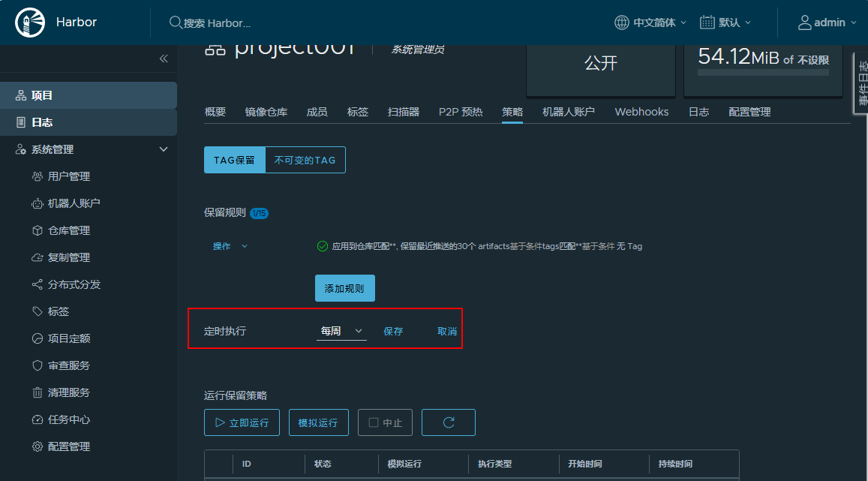Click the green check icon on retention rule
868x481 pixels.
coord(322,246)
